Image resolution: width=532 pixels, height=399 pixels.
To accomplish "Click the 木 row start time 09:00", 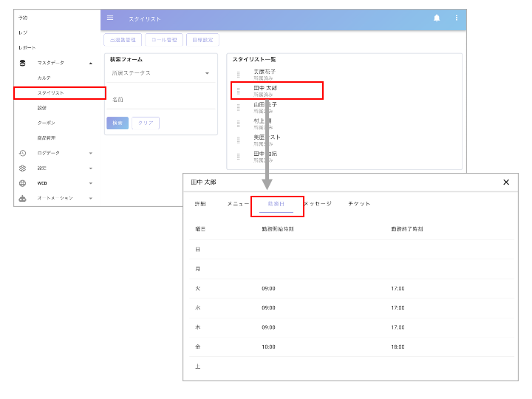I will pyautogui.click(x=268, y=327).
